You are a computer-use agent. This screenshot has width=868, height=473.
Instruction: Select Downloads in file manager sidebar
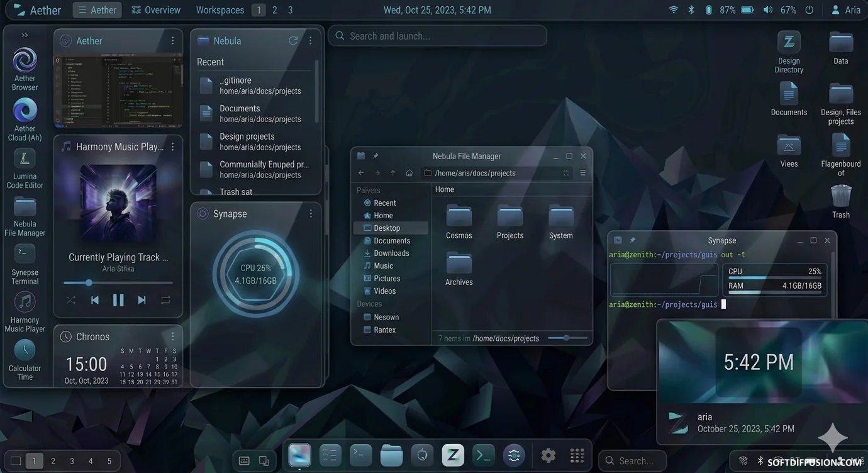click(x=391, y=253)
